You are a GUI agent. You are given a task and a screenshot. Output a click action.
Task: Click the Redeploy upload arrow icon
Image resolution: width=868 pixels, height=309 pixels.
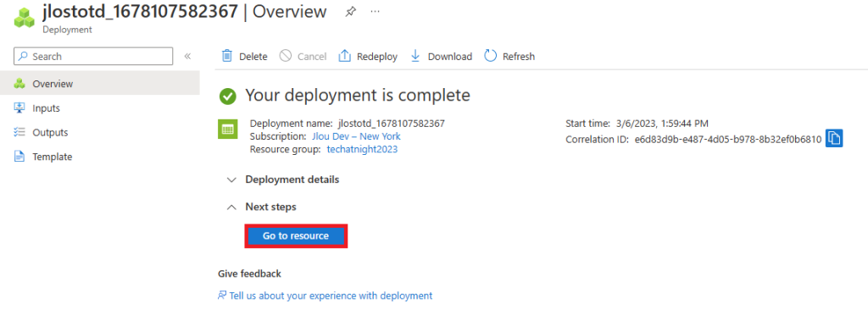[x=345, y=56]
